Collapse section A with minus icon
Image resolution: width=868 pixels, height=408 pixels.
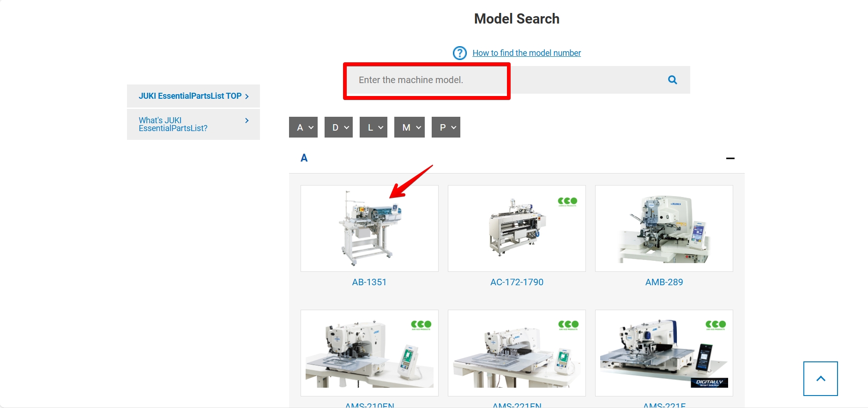[x=730, y=158]
